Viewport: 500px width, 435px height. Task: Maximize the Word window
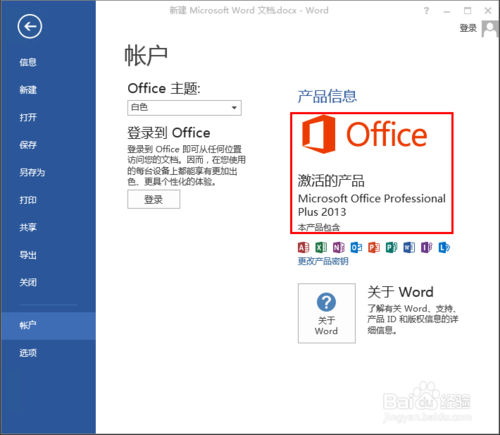[x=468, y=11]
